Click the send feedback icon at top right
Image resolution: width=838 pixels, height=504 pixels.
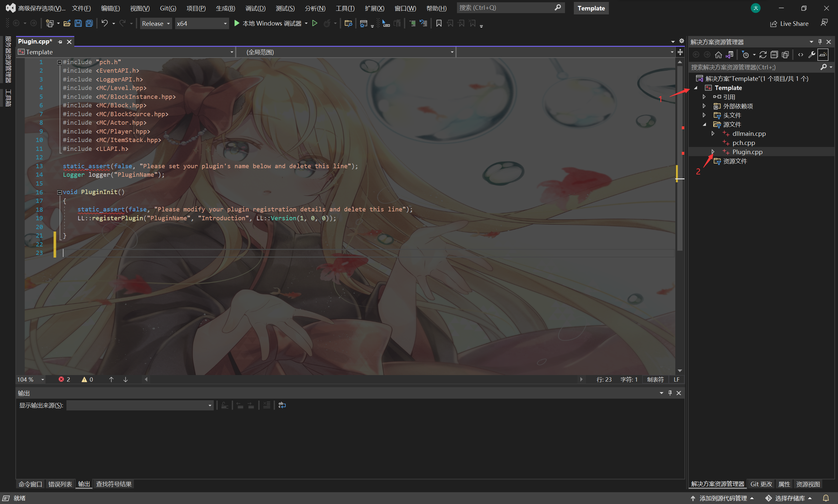pos(824,23)
